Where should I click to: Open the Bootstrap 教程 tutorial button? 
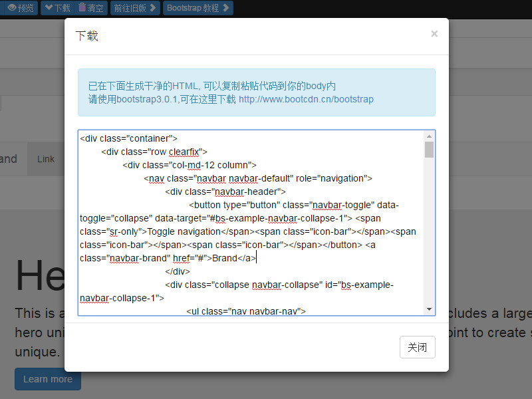tap(198, 7)
